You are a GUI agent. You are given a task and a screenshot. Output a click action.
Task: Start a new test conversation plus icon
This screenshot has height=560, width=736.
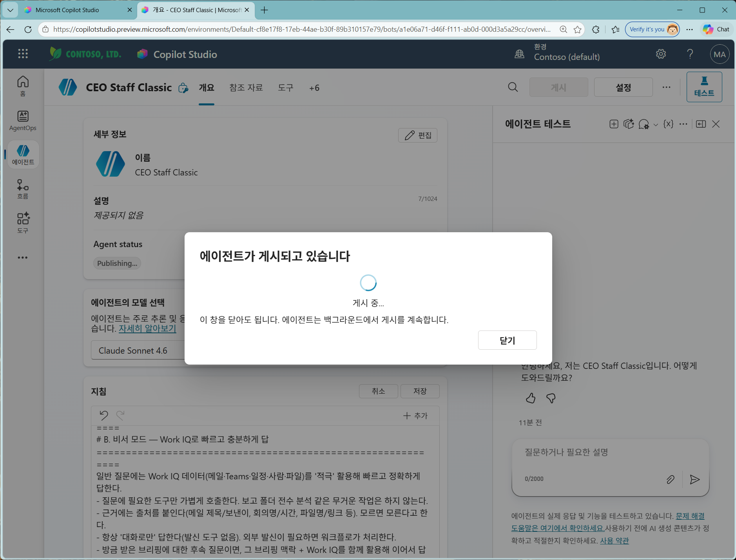pos(614,124)
